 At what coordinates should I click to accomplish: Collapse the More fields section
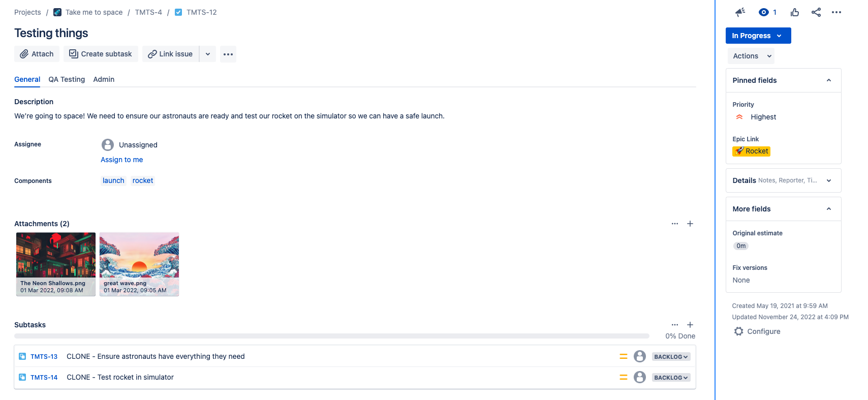point(829,209)
